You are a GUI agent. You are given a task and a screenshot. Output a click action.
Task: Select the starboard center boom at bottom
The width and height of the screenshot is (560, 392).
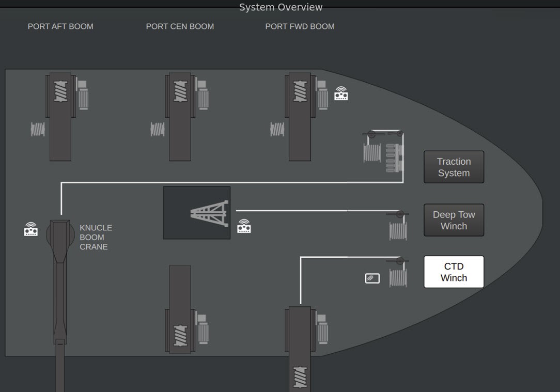(180, 309)
